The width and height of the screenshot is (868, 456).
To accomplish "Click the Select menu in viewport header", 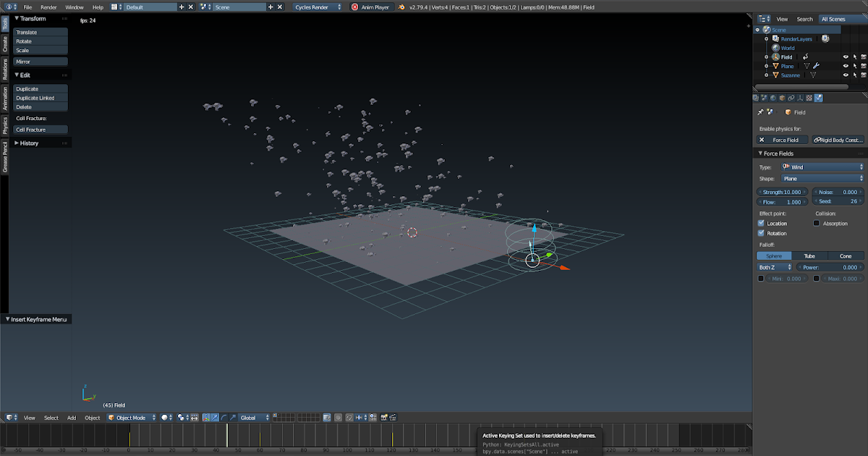I will pyautogui.click(x=49, y=417).
